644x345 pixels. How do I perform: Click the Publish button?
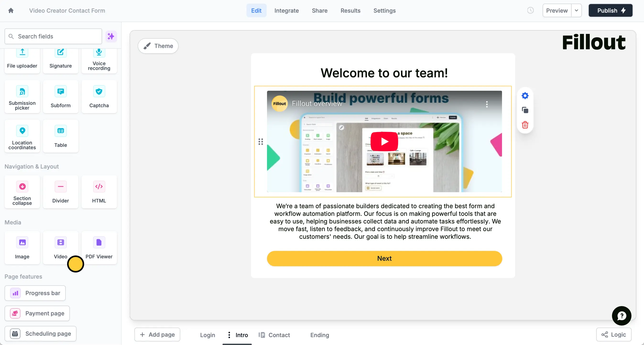coord(610,11)
